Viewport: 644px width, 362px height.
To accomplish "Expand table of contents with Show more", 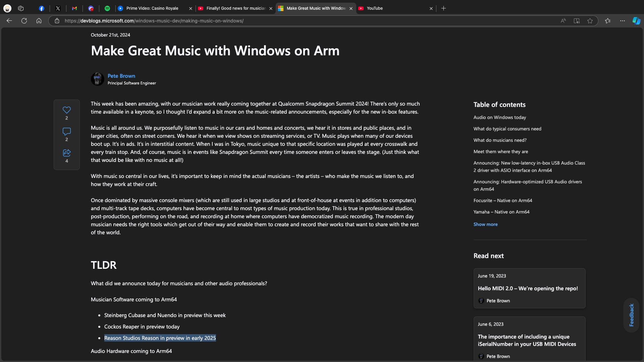I will coord(485,224).
